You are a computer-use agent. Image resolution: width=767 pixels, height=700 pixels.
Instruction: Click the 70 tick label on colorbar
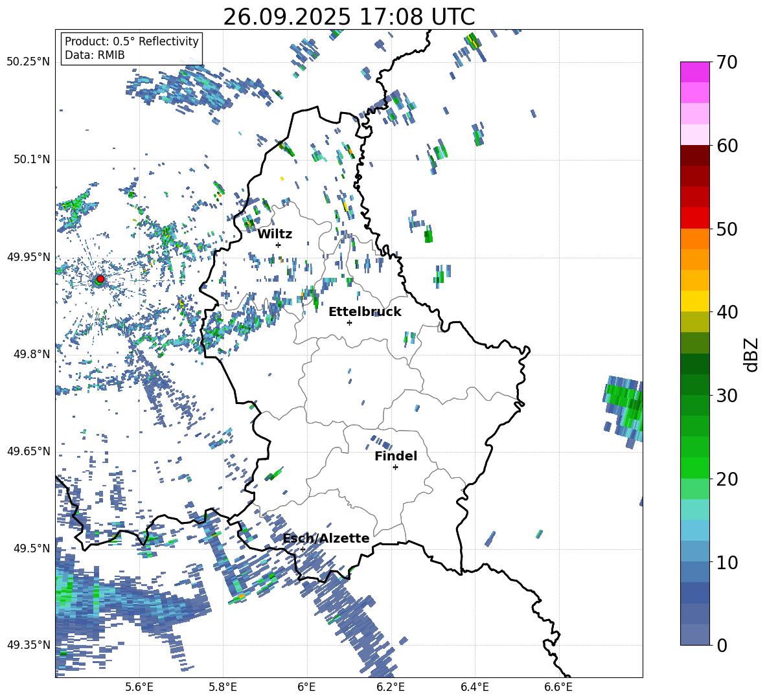point(728,62)
